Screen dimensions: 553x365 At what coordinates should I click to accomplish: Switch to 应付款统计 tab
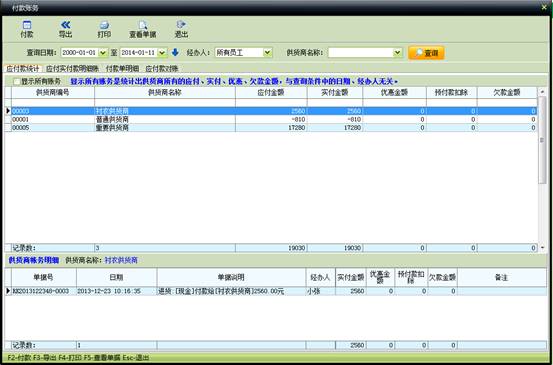[23, 68]
